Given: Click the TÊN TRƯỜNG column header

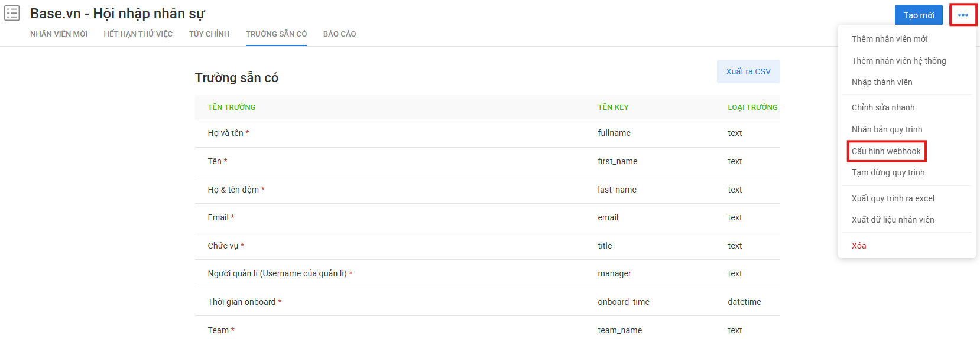Looking at the screenshot, I should click(x=232, y=107).
